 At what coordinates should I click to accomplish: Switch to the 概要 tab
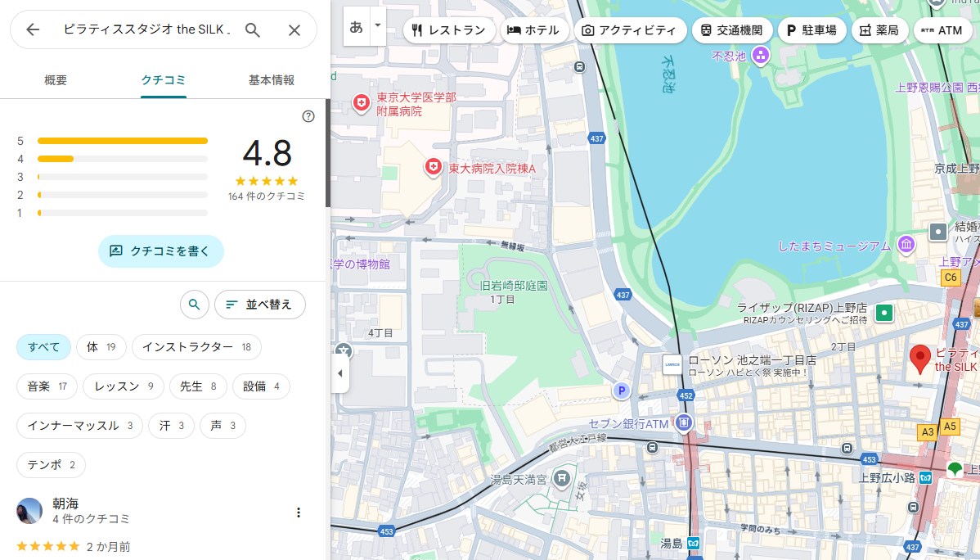(x=56, y=80)
